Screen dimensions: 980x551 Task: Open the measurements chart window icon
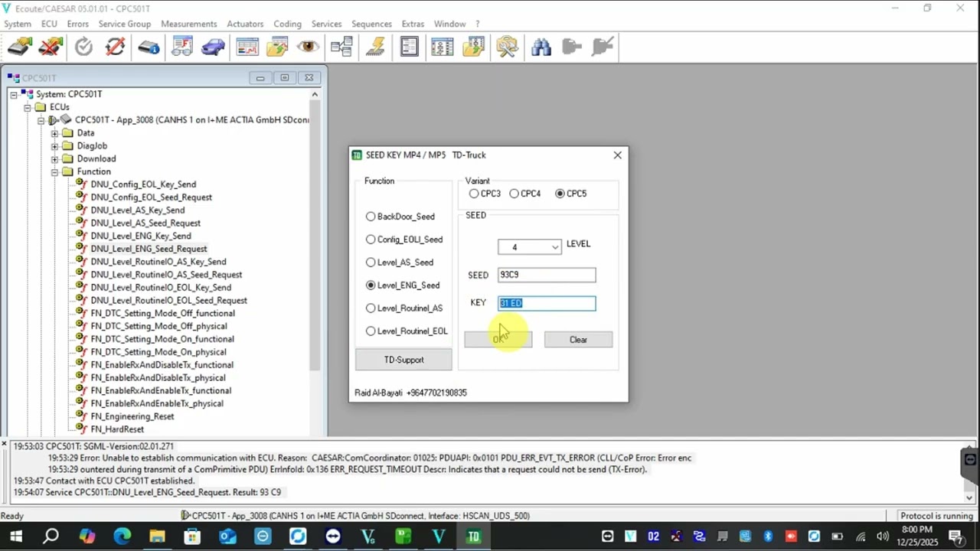tap(247, 47)
